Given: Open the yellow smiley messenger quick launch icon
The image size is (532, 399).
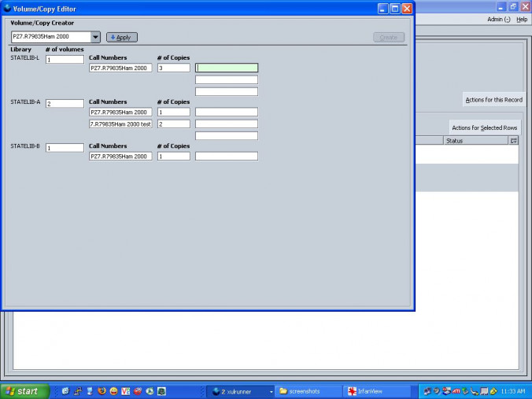Looking at the screenshot, I should tap(113, 391).
